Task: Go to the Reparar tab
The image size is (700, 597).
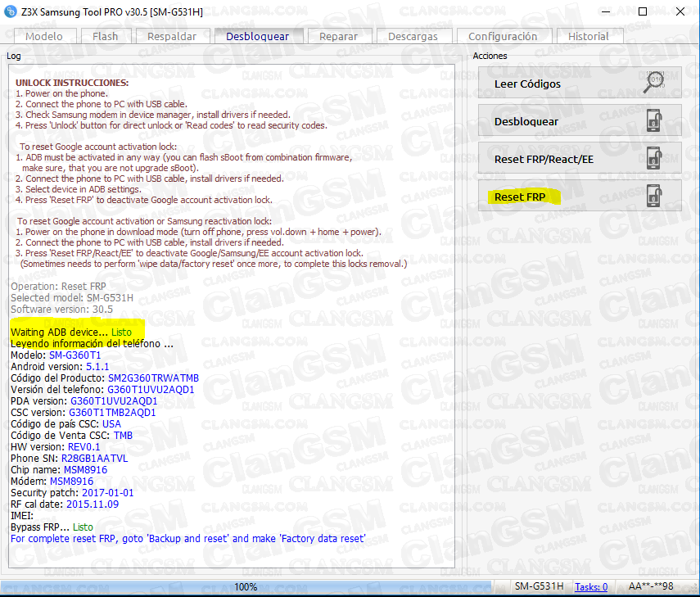Action: 338,36
